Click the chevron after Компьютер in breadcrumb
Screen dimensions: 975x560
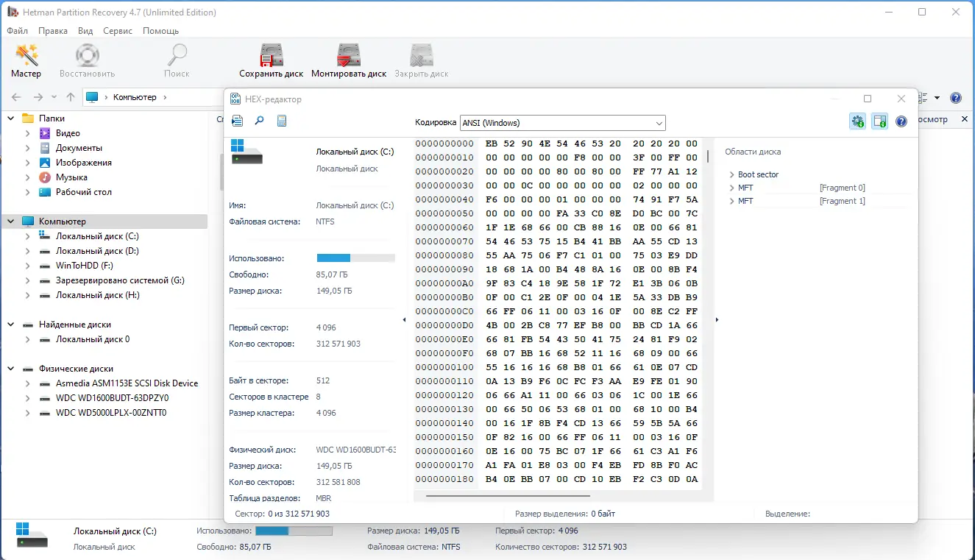click(x=165, y=97)
